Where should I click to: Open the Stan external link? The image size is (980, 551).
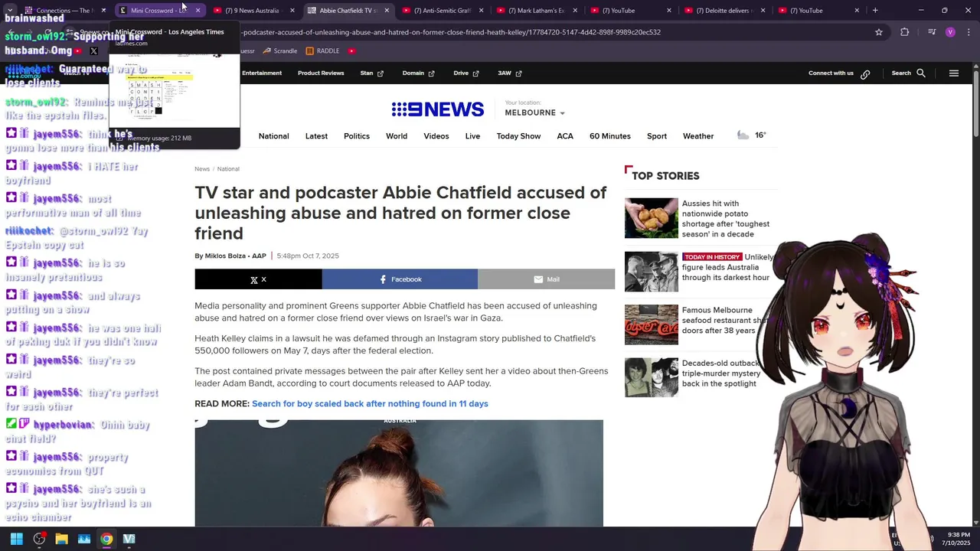[372, 73]
